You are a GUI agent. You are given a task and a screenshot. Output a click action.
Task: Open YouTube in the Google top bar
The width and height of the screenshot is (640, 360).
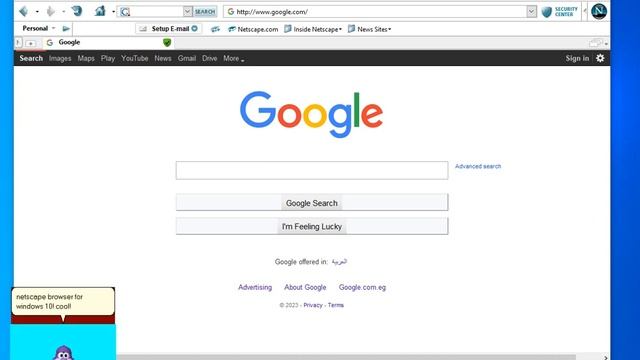135,58
